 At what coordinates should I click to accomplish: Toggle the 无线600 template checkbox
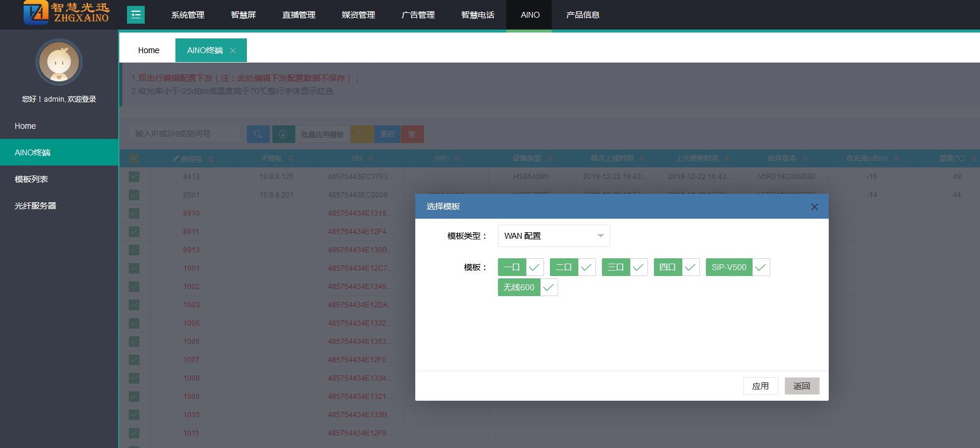point(548,287)
